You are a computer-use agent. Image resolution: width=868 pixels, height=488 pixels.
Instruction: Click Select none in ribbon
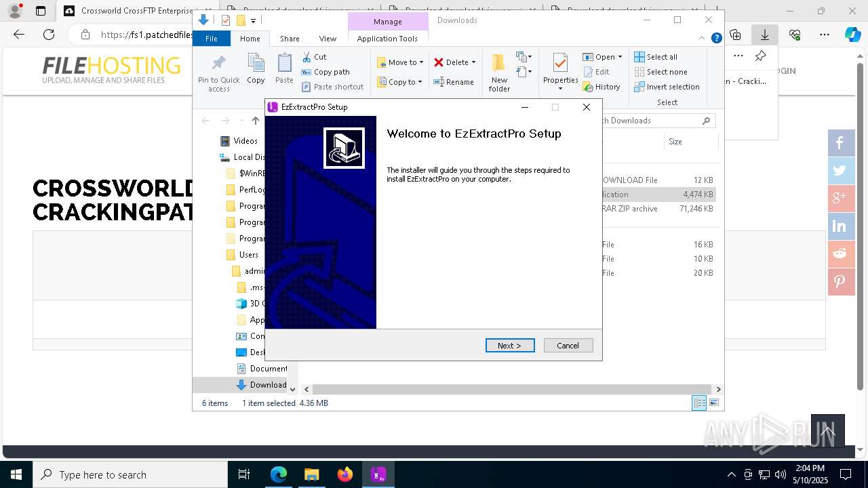pos(660,72)
